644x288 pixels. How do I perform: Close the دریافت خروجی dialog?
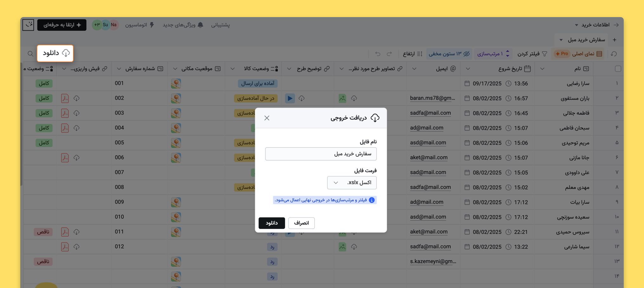[267, 118]
